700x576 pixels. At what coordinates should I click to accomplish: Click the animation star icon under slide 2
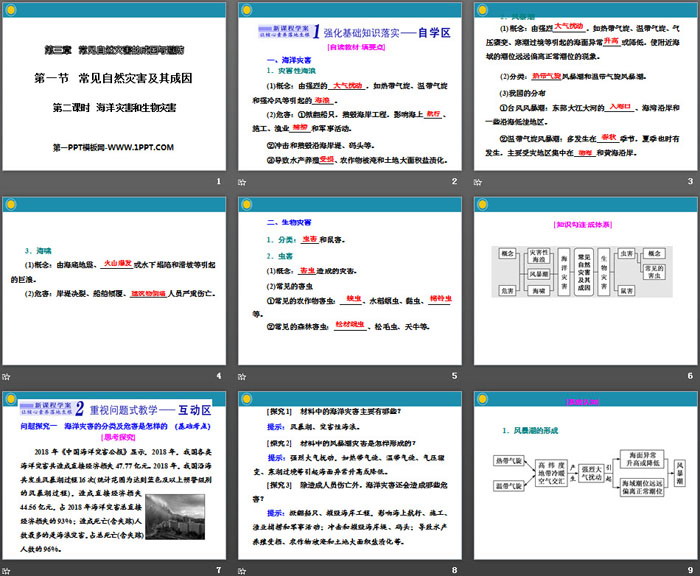coord(244,181)
